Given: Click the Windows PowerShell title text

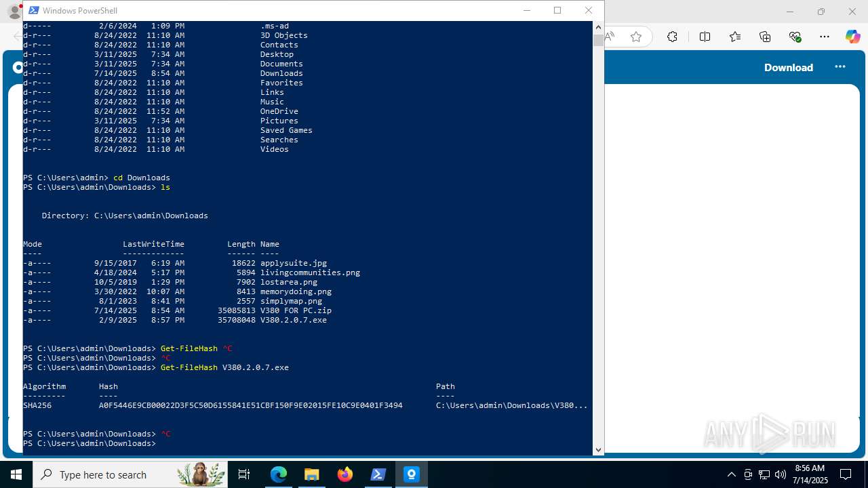Looking at the screenshot, I should (x=80, y=10).
